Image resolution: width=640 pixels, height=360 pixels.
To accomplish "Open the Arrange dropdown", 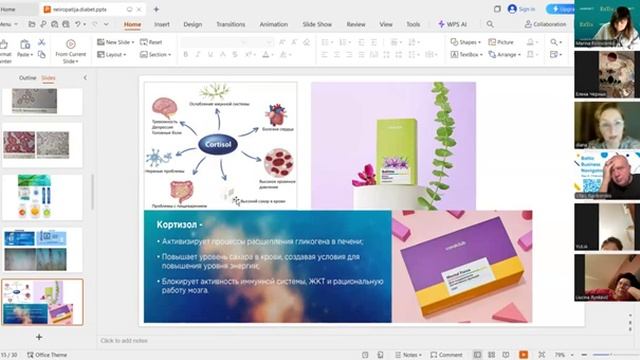I will pos(505,54).
